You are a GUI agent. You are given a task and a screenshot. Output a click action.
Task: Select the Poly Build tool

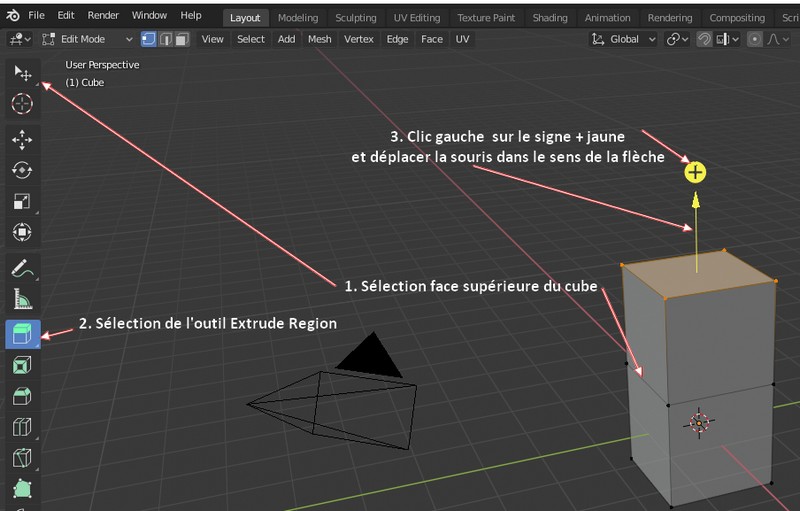click(22, 489)
